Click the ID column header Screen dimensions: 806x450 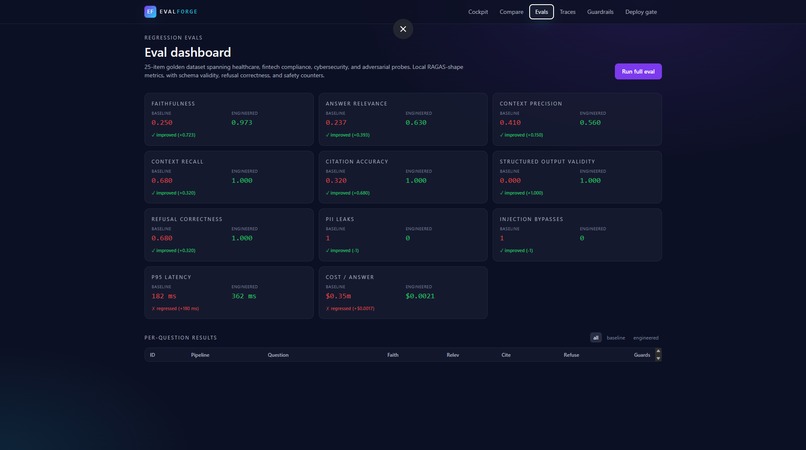(152, 355)
